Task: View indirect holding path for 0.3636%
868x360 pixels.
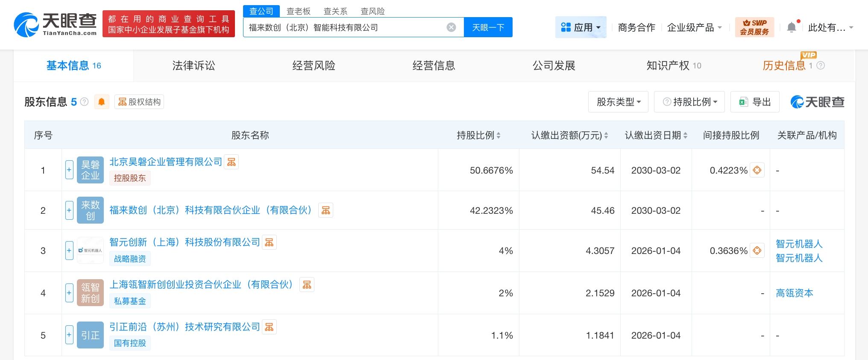Action: [x=757, y=251]
